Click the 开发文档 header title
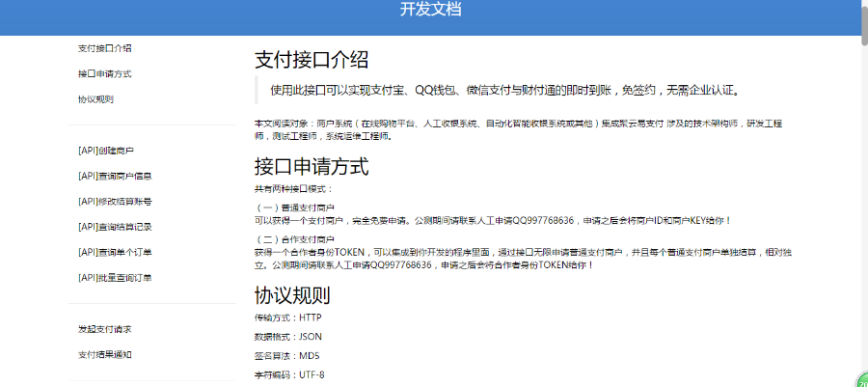This screenshot has width=868, height=387. [x=430, y=10]
